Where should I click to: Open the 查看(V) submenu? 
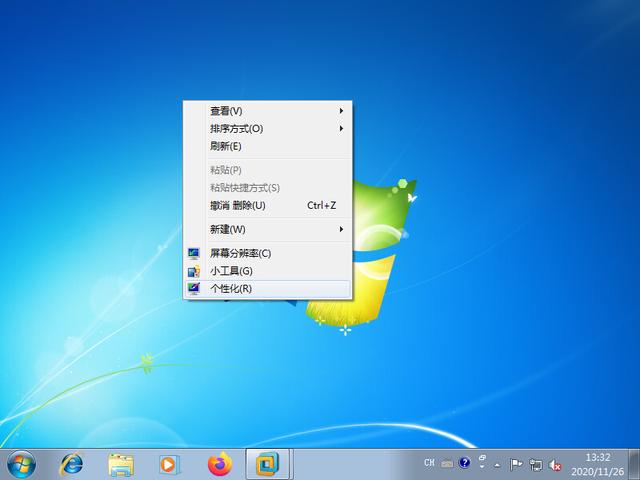tap(267, 111)
